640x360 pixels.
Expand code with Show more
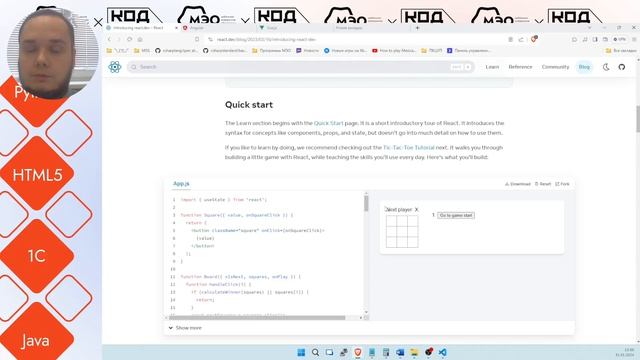click(x=185, y=328)
